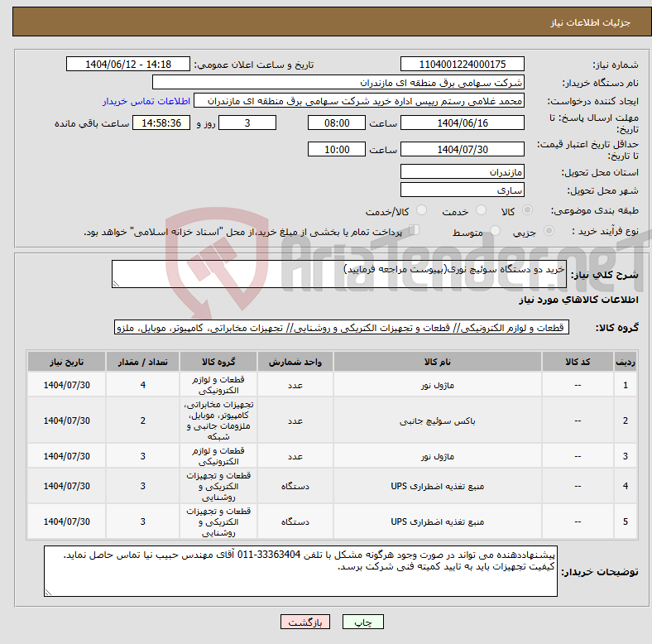The image size is (652, 644).
Task: Click the تاریخ نیاز column header
Action: (x=66, y=362)
